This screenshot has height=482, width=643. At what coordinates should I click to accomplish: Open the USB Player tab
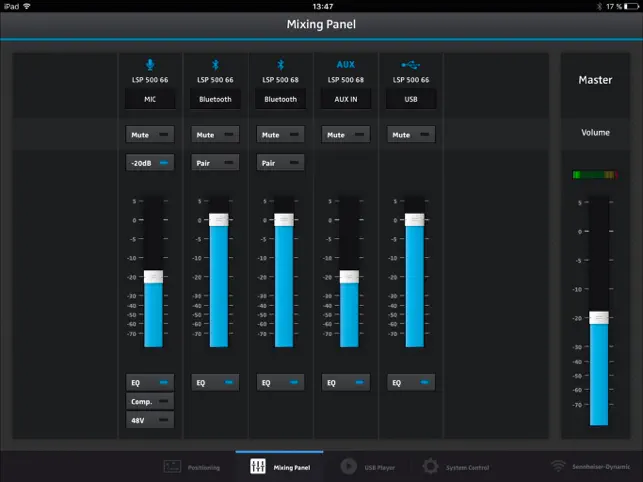coord(368,467)
